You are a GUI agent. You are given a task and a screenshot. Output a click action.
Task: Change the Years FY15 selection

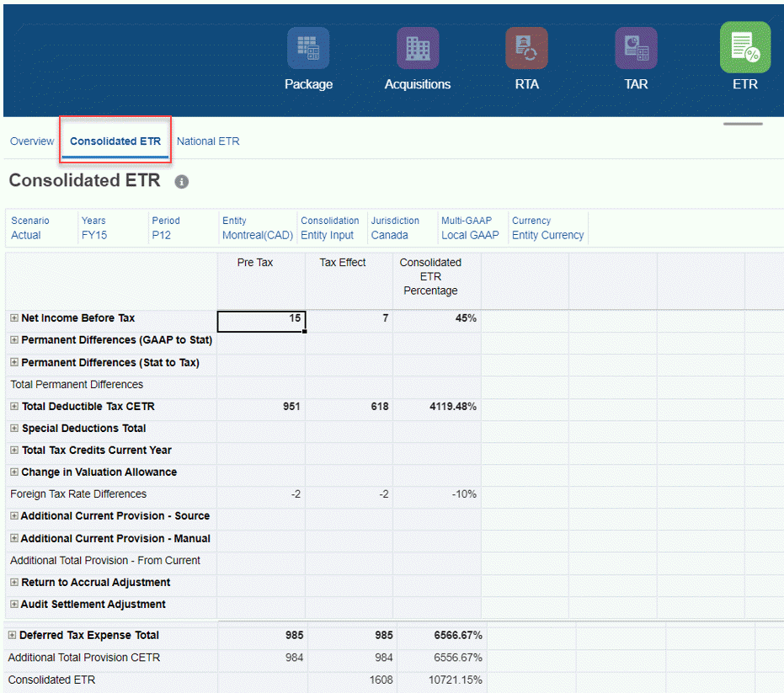(x=94, y=235)
